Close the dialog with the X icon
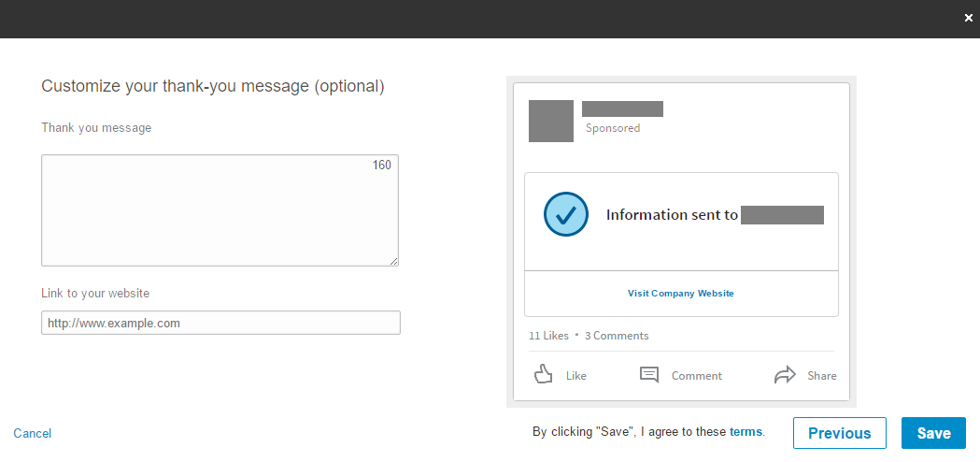The height and width of the screenshot is (462, 980). coord(969,18)
